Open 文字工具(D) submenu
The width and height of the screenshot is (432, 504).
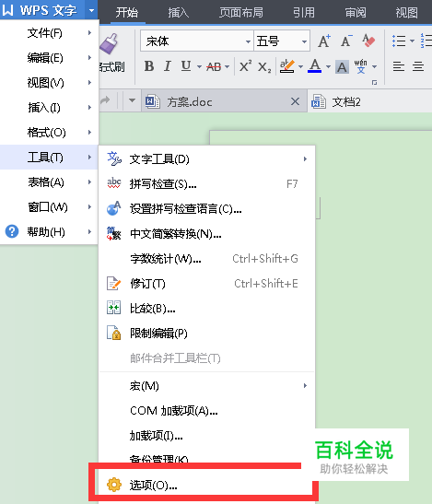(x=207, y=158)
